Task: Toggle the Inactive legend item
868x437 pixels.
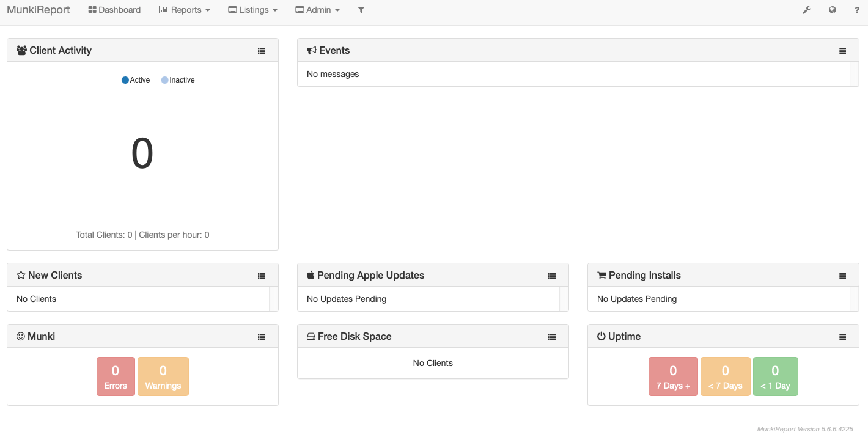Action: (178, 80)
